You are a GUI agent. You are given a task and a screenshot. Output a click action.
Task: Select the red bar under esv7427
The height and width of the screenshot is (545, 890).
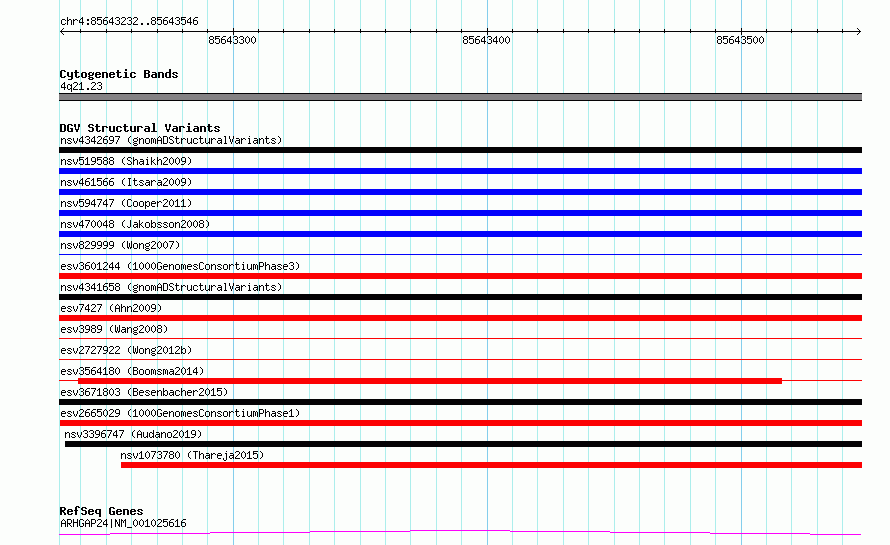coord(460,318)
